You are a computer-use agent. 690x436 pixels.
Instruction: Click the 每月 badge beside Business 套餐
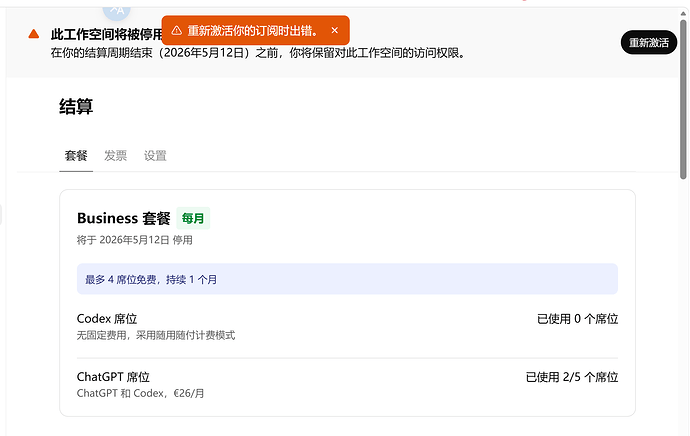[193, 218]
